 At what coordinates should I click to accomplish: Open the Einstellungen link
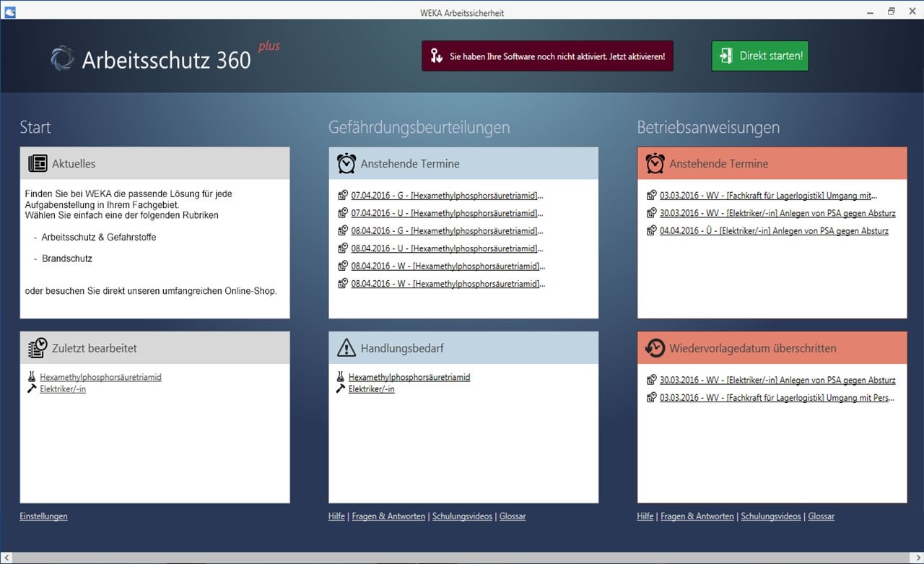[x=43, y=516]
